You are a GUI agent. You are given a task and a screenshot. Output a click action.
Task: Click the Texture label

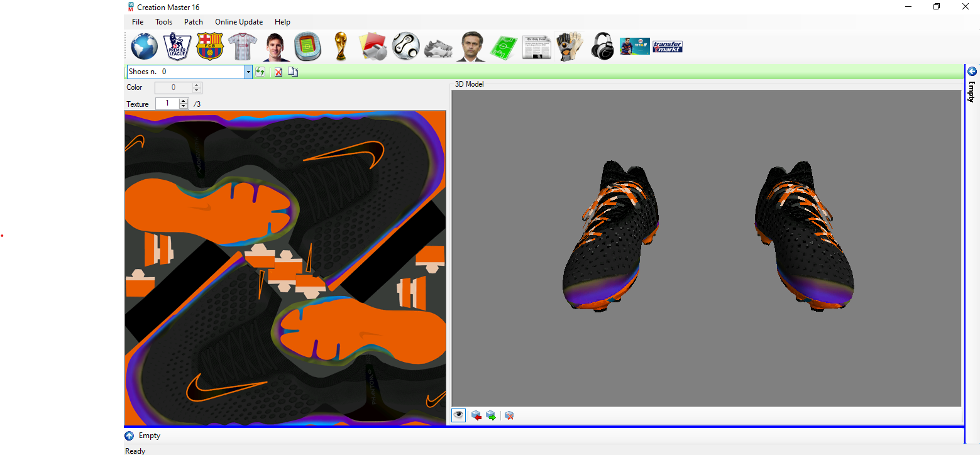138,104
